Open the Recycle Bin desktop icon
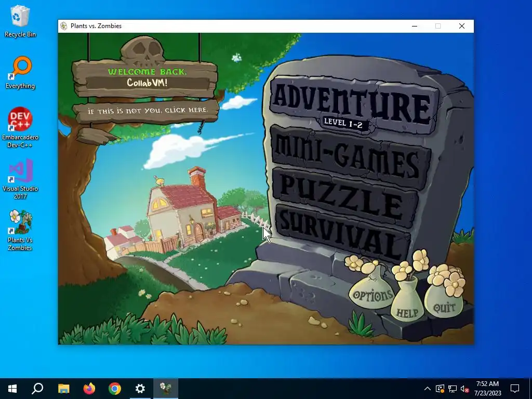Image resolution: width=532 pixels, height=399 pixels. (x=20, y=21)
